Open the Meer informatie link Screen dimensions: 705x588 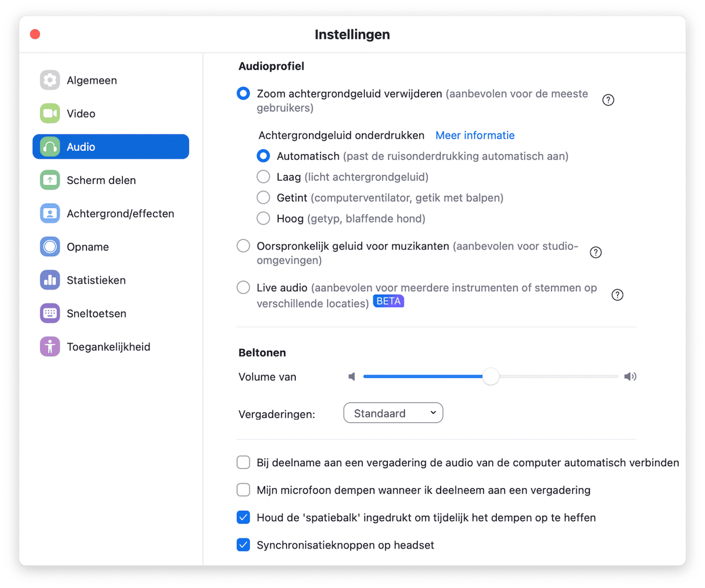475,135
